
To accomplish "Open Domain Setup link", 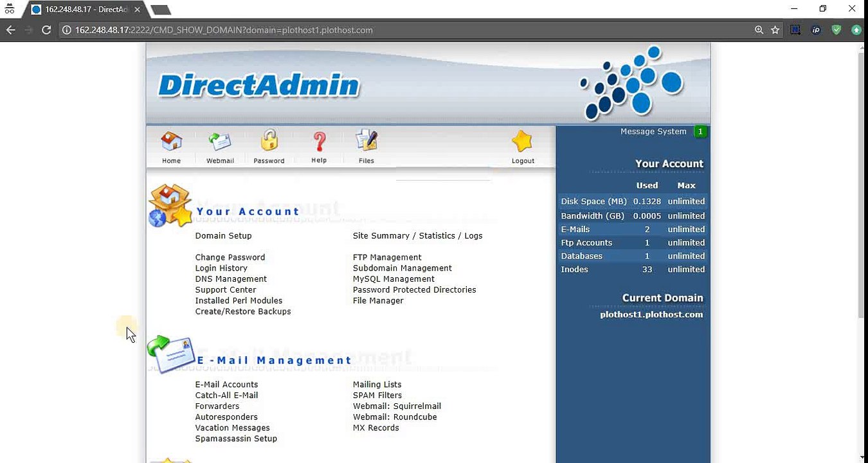I will pyautogui.click(x=223, y=236).
